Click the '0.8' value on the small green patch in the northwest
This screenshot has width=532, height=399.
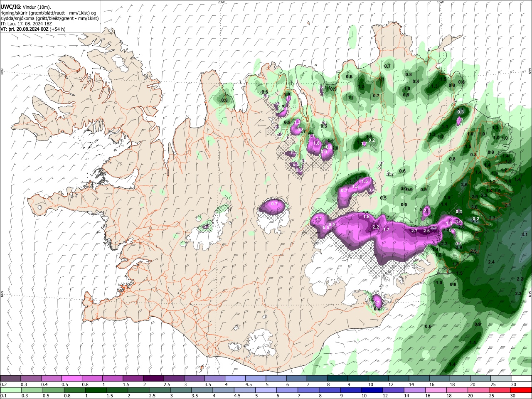click(x=224, y=100)
